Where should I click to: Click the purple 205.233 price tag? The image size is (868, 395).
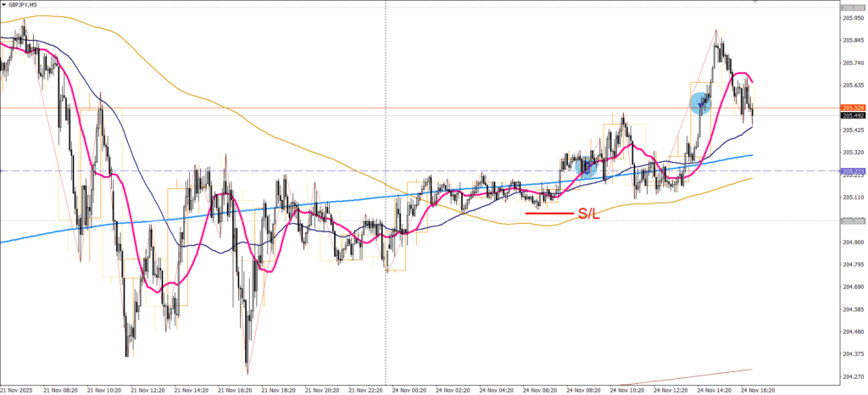(x=852, y=171)
